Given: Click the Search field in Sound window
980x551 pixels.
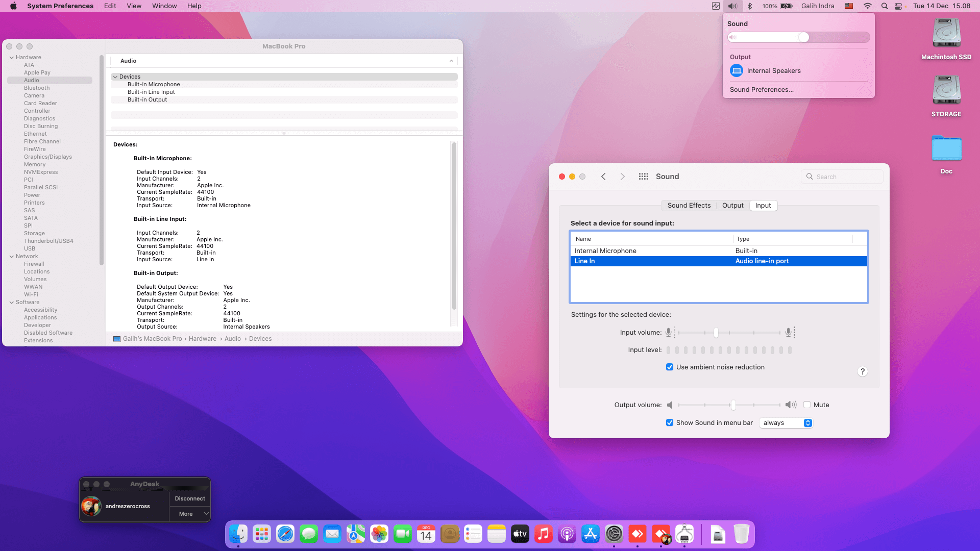Looking at the screenshot, I should [x=842, y=177].
